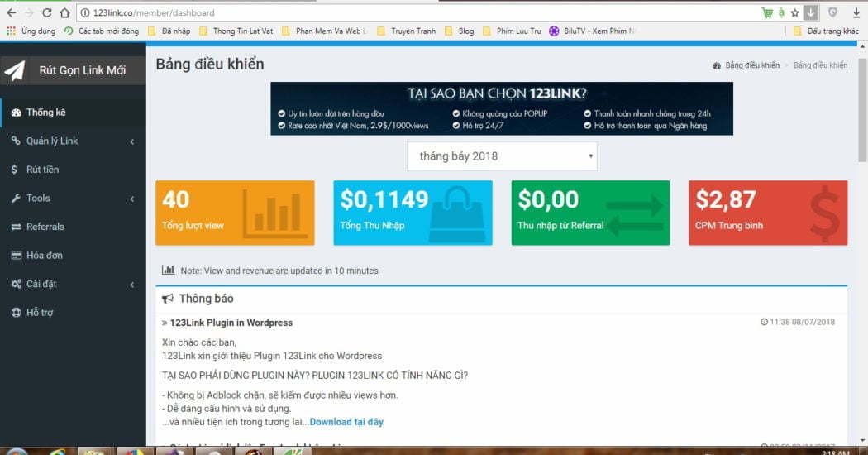Screen dimensions: 868x455
Task: Open the shopping cart extension icon
Action: tap(766, 12)
